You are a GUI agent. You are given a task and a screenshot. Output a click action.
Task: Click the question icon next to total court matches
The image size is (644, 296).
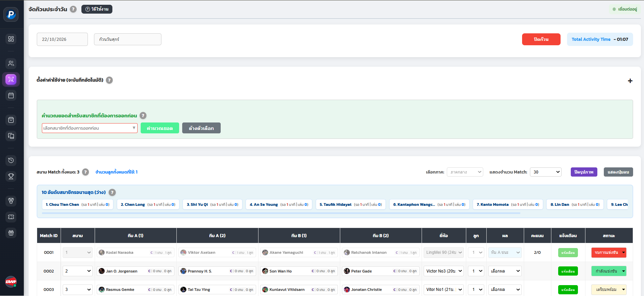tap(85, 172)
